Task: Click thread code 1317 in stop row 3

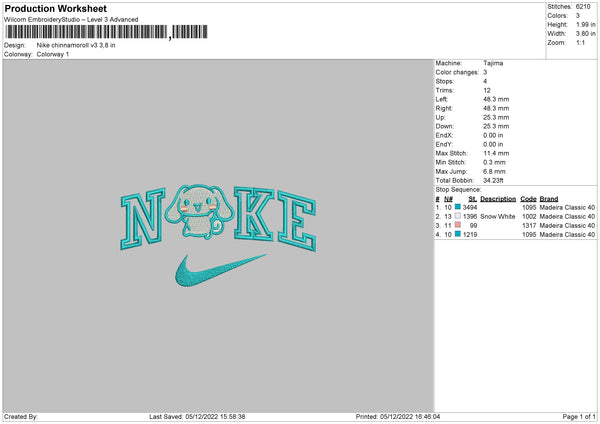Action: 529,226
